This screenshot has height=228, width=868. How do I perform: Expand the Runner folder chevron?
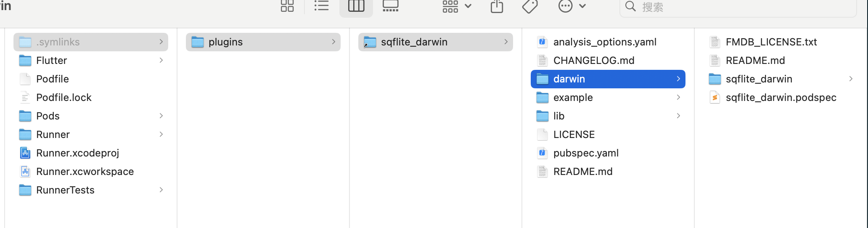click(161, 135)
